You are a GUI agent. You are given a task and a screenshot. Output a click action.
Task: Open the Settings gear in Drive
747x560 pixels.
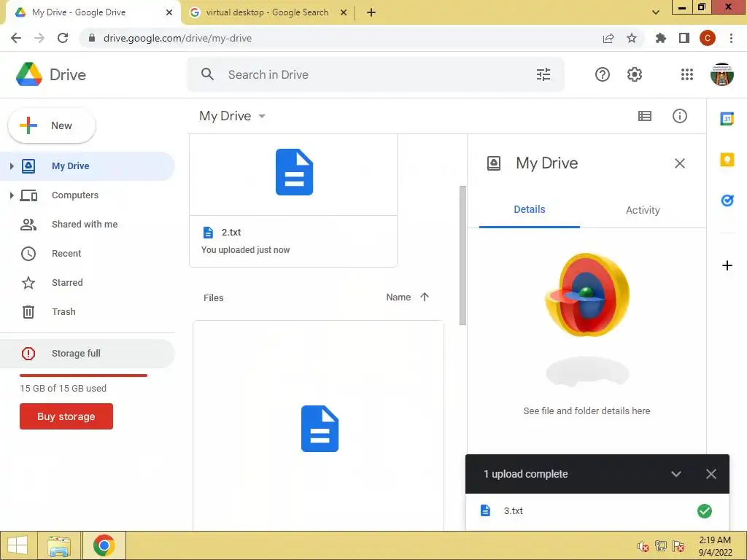click(x=635, y=74)
